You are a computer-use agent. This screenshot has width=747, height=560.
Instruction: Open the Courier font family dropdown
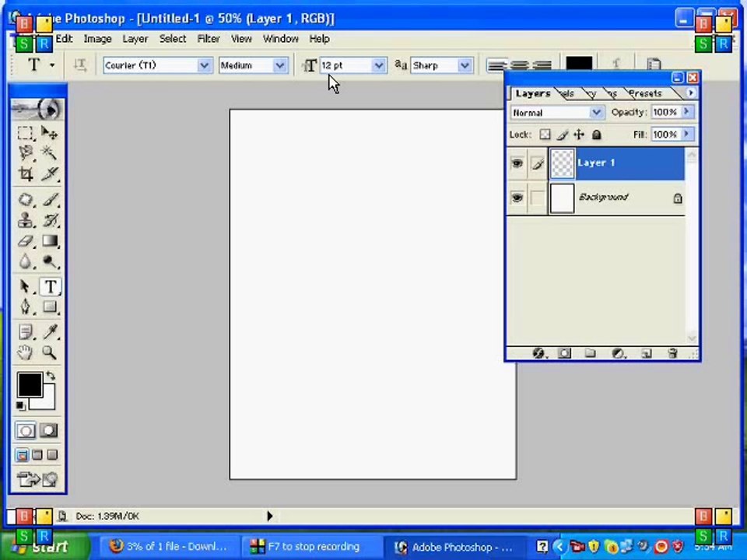pyautogui.click(x=204, y=65)
